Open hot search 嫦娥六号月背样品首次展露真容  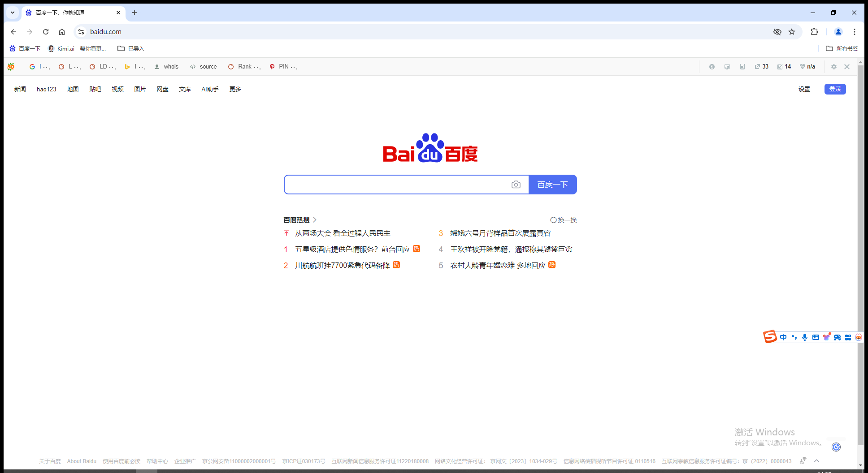pyautogui.click(x=500, y=233)
